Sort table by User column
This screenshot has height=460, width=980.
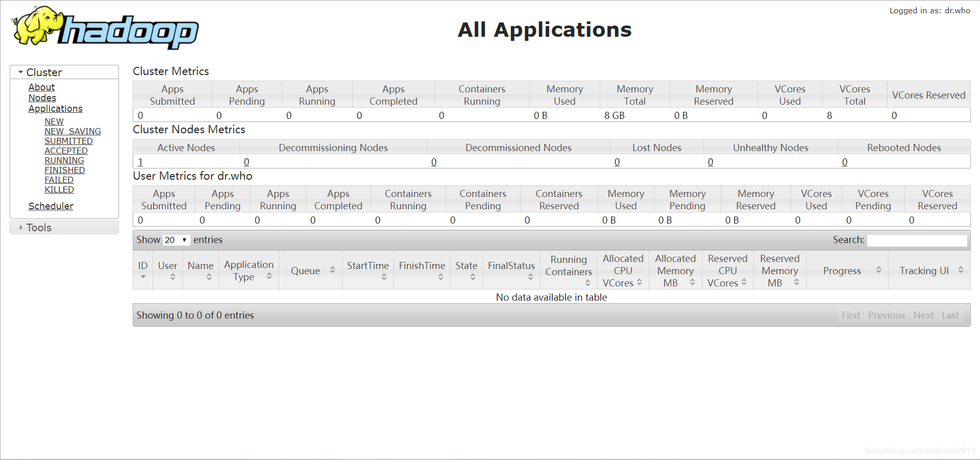pyautogui.click(x=167, y=270)
